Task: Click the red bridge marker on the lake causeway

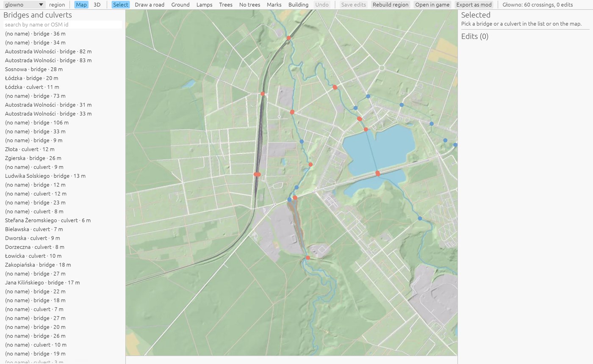Action: point(377,173)
